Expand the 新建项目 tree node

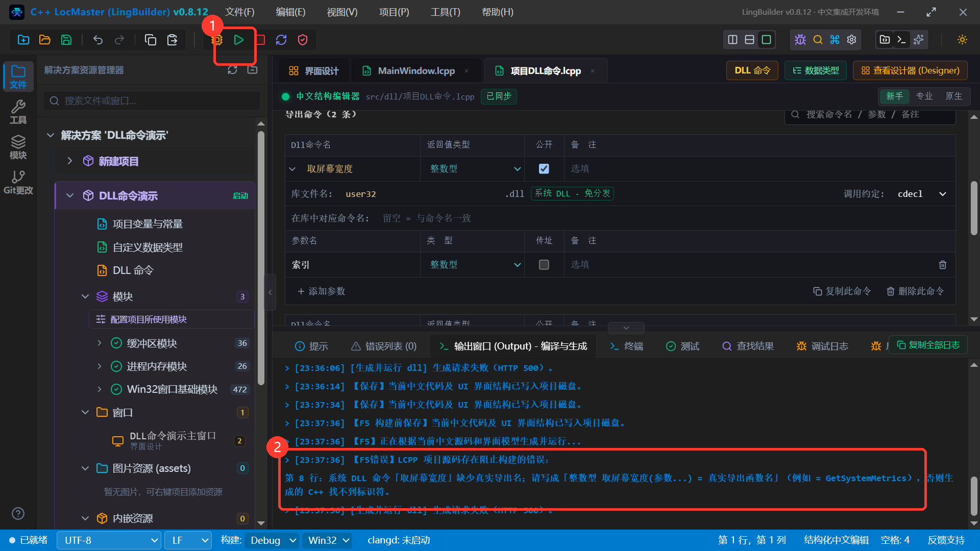70,161
